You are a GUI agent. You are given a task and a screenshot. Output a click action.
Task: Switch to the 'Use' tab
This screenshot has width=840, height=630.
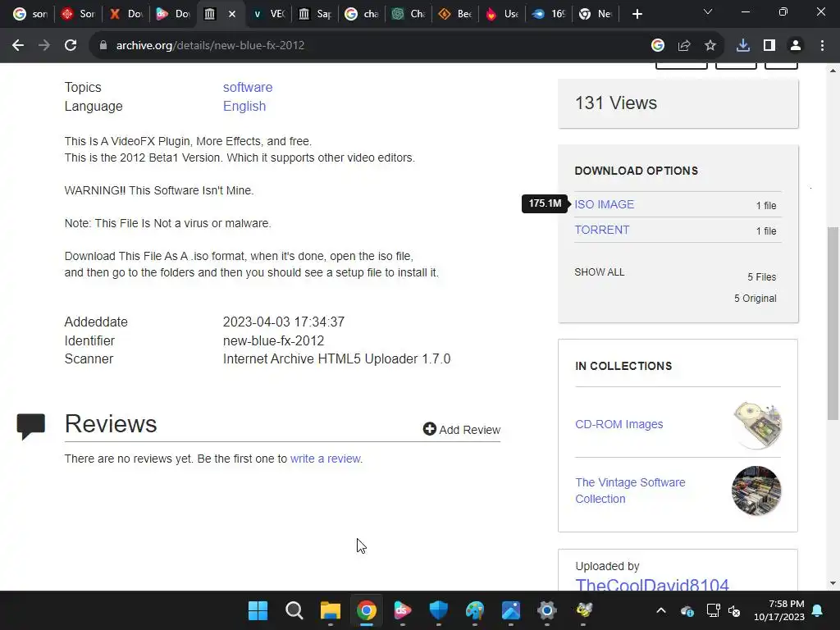coord(502,14)
